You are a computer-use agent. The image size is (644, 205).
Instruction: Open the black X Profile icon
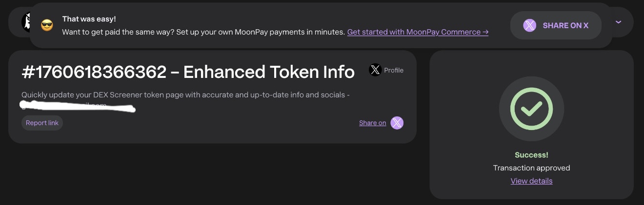click(375, 70)
